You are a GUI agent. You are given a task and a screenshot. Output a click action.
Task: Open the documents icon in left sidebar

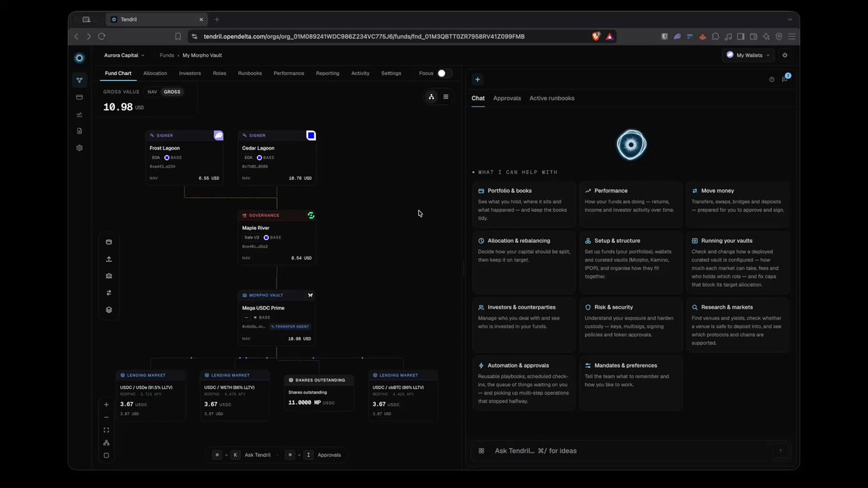point(80,131)
